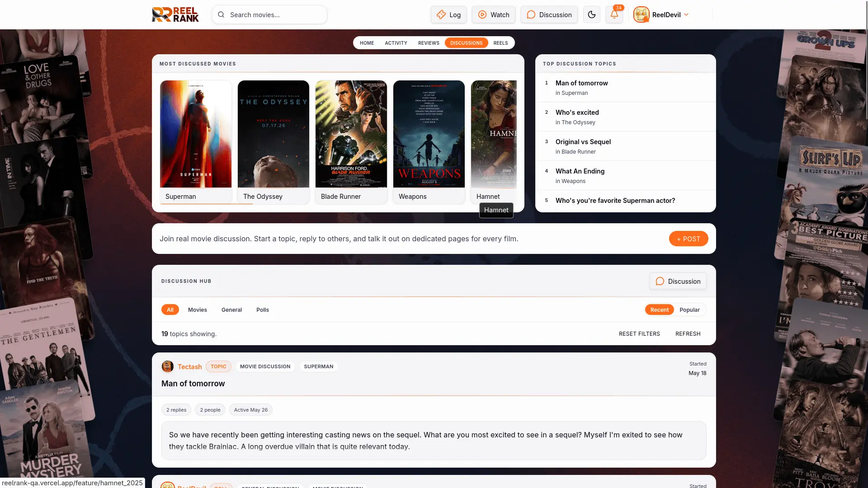Open the Blade Runner poster
Image resolution: width=868 pixels, height=488 pixels.
(351, 134)
